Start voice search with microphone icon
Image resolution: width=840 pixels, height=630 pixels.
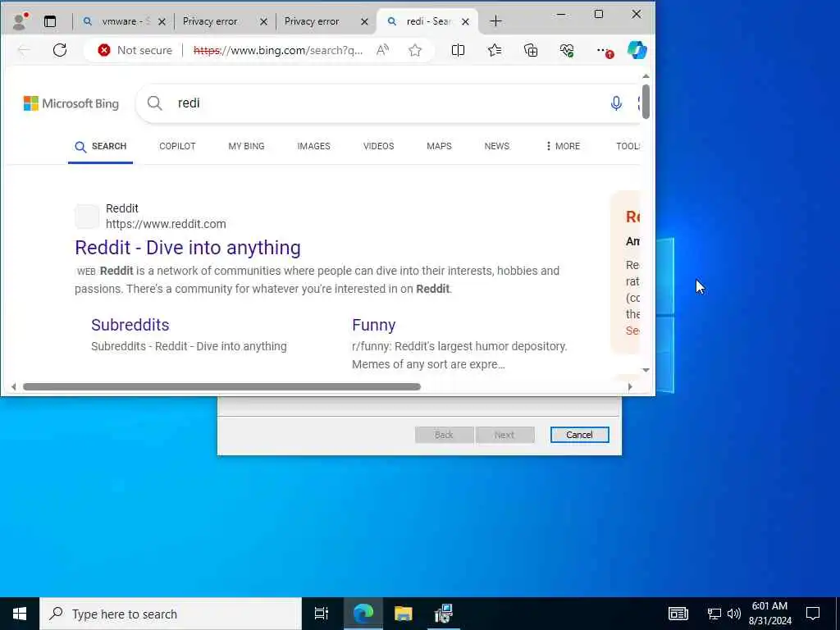(616, 103)
